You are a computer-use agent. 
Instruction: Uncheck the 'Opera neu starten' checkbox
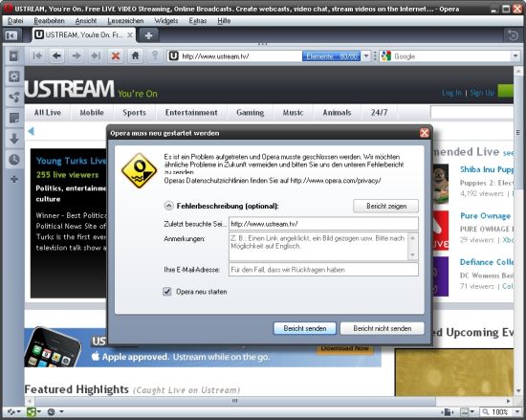(167, 292)
